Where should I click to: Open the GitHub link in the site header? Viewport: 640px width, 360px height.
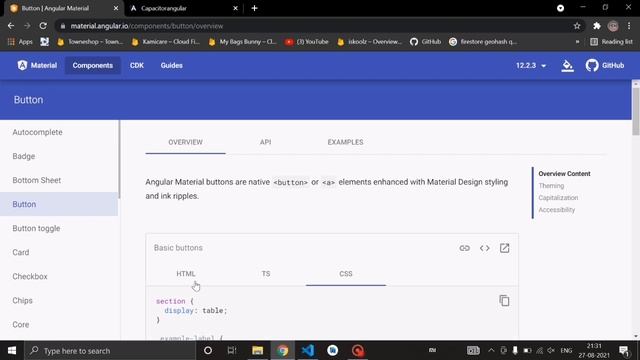click(605, 65)
